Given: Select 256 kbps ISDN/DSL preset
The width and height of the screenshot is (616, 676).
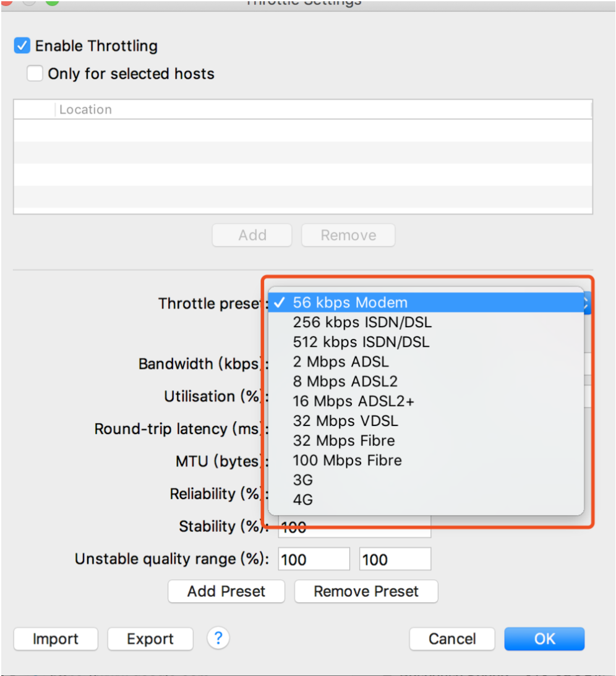Looking at the screenshot, I should coord(426,322).
